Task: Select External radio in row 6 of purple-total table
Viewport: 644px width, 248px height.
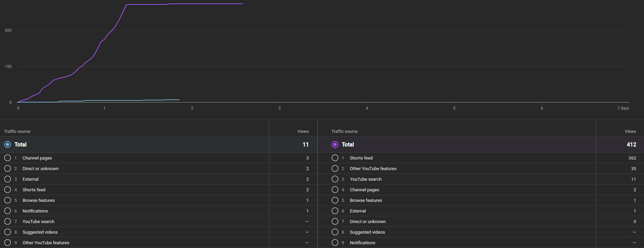Action: 335,211
